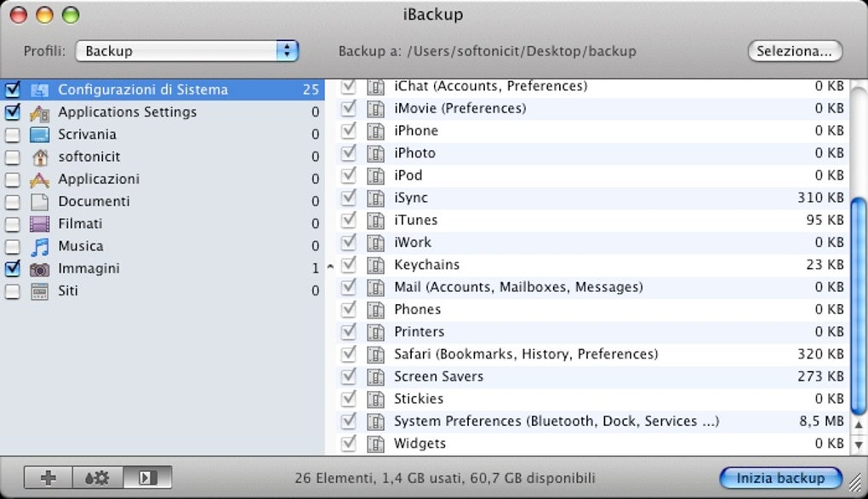The width and height of the screenshot is (868, 499).
Task: Click the Filmati sidebar label
Action: click(80, 224)
